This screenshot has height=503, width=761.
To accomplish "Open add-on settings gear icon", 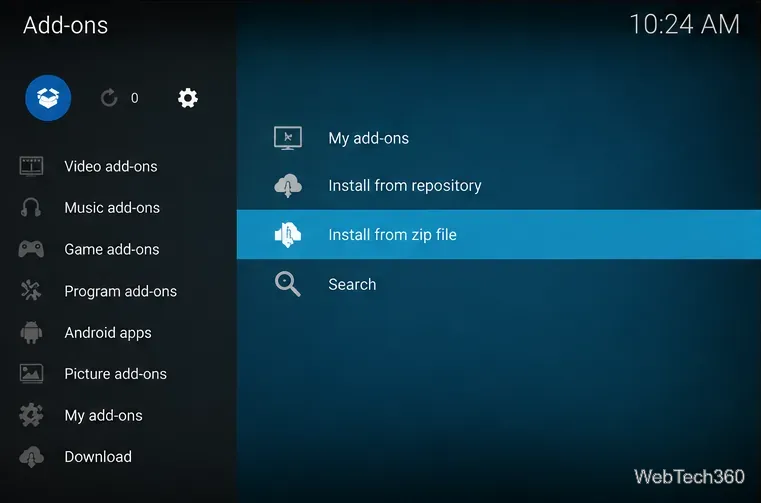I will [188, 98].
